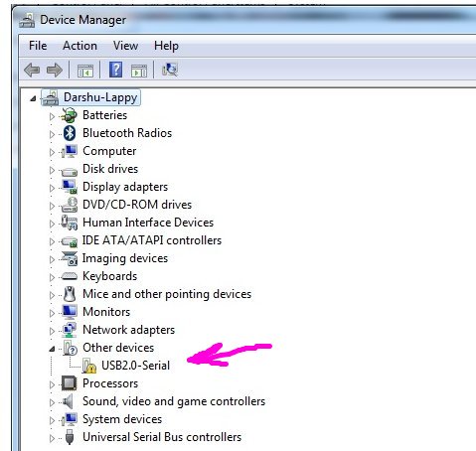Select the Bluetooth Radios icon
Image resolution: width=476 pixels, height=451 pixels.
pos(70,133)
